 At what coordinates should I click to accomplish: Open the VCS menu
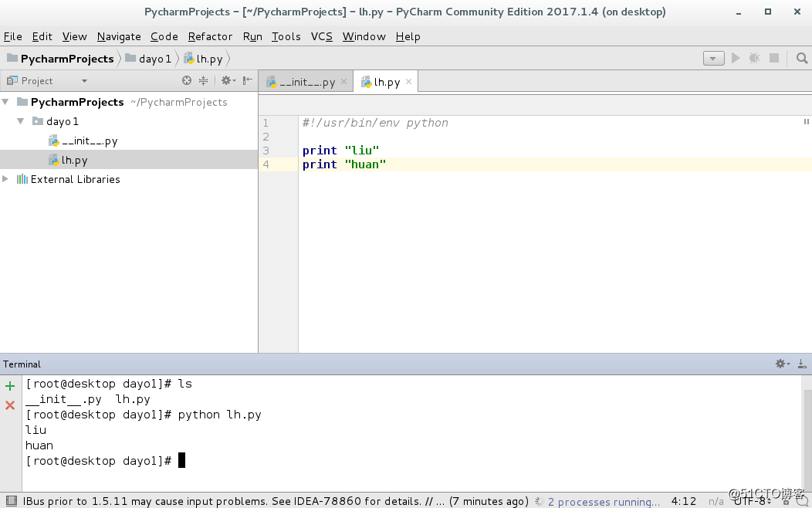(322, 36)
